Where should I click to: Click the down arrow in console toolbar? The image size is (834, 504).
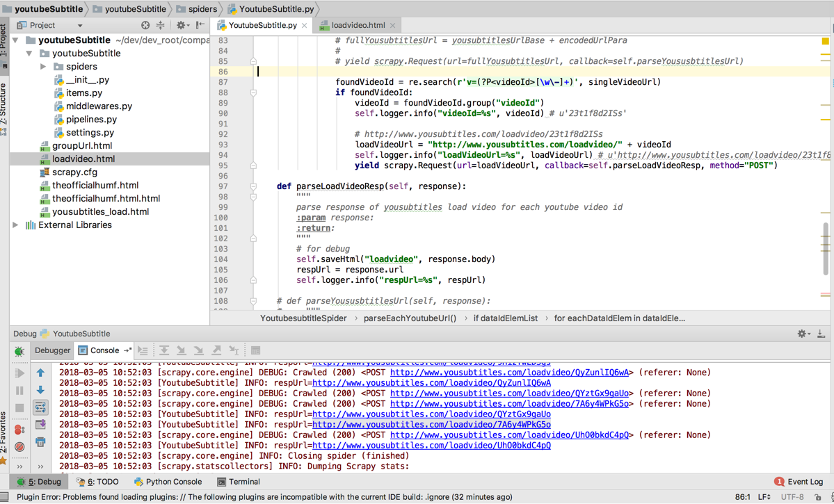point(40,390)
